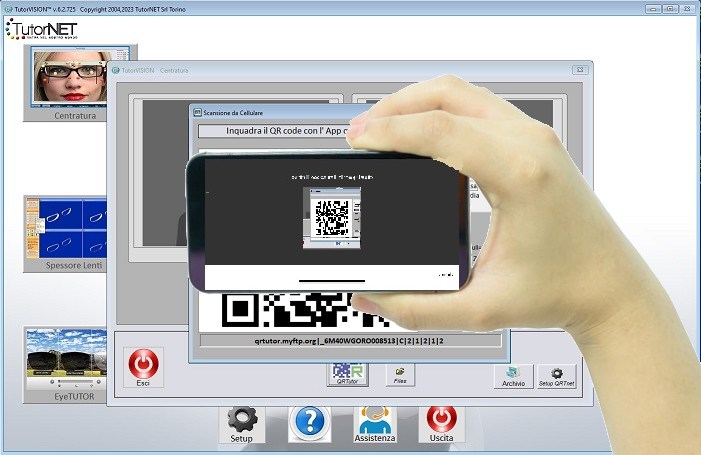Open the main Setup gear button
The height and width of the screenshot is (455, 701).
coord(242,424)
